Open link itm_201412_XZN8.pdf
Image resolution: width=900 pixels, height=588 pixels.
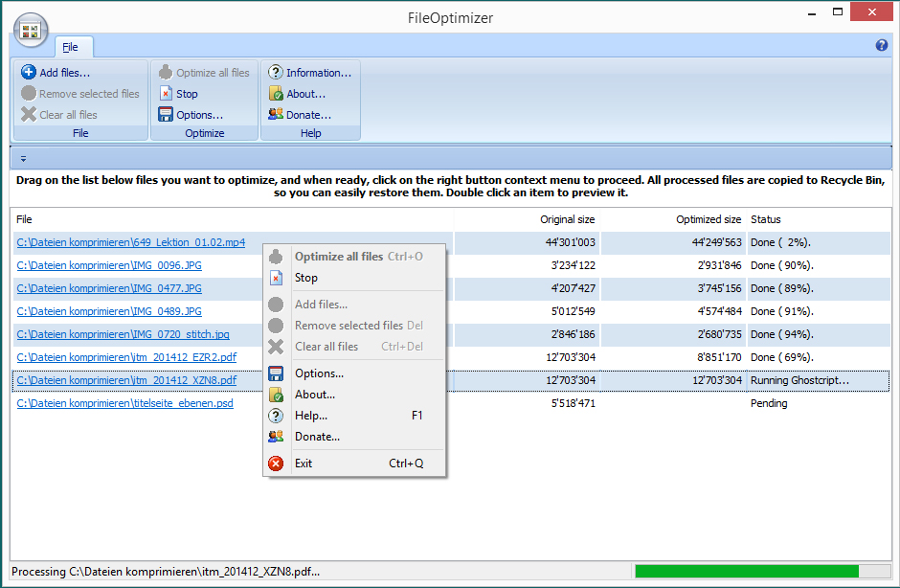click(x=126, y=380)
